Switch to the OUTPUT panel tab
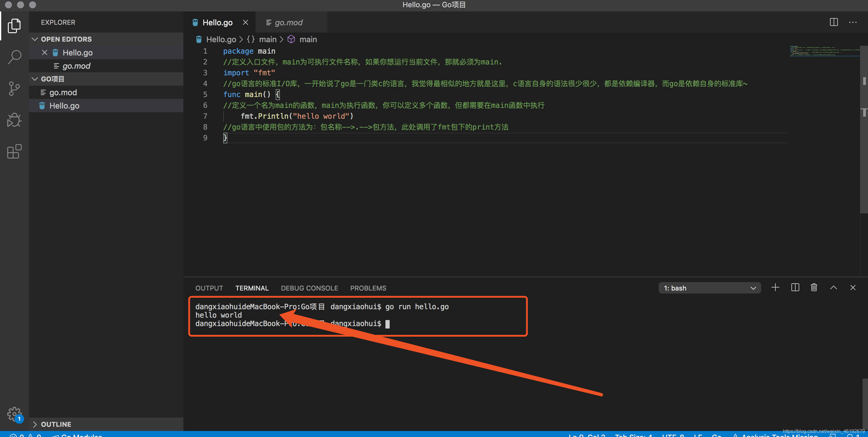 pos(209,288)
